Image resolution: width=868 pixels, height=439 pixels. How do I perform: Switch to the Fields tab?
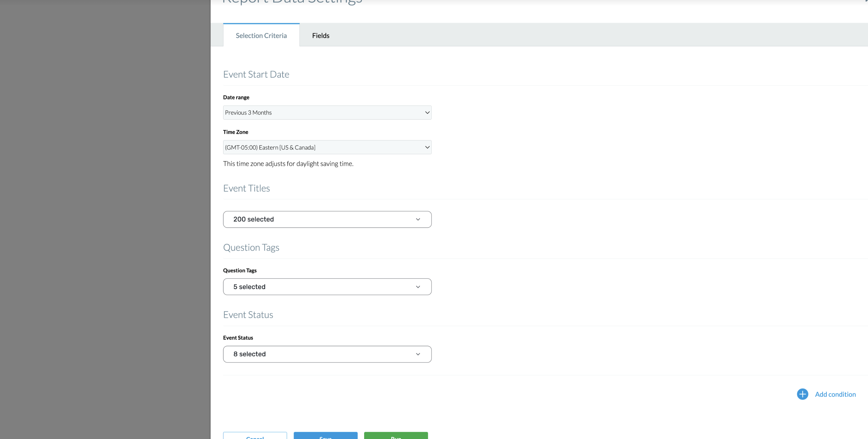[x=321, y=35]
